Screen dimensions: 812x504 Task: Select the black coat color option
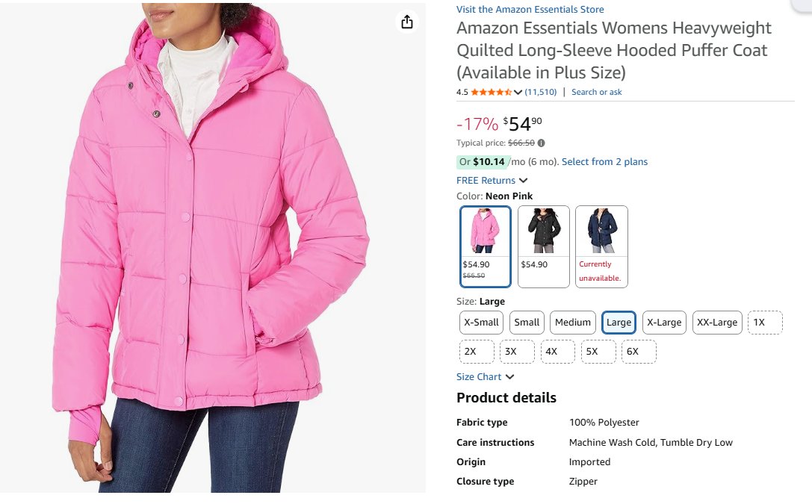coord(544,246)
